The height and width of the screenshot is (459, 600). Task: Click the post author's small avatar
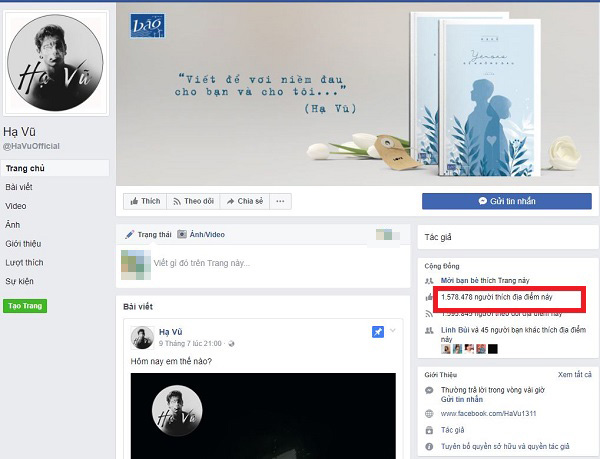[142, 337]
